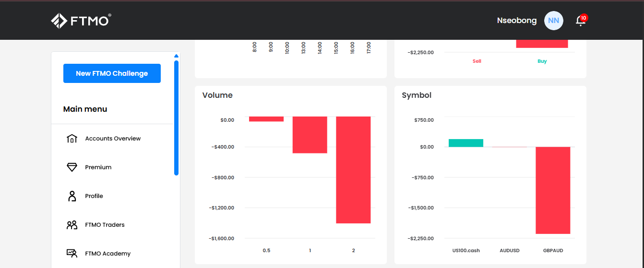Click the New FTMO Challenge button

[x=112, y=73]
